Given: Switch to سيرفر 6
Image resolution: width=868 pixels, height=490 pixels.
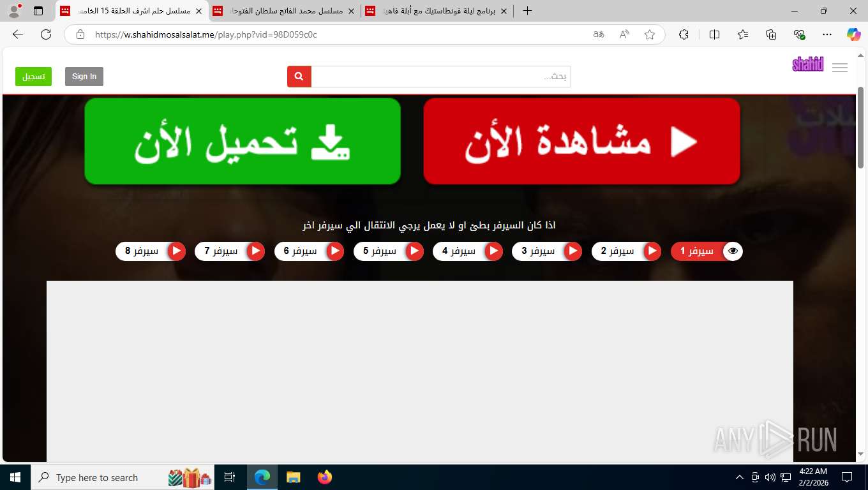Looking at the screenshot, I should coord(310,251).
